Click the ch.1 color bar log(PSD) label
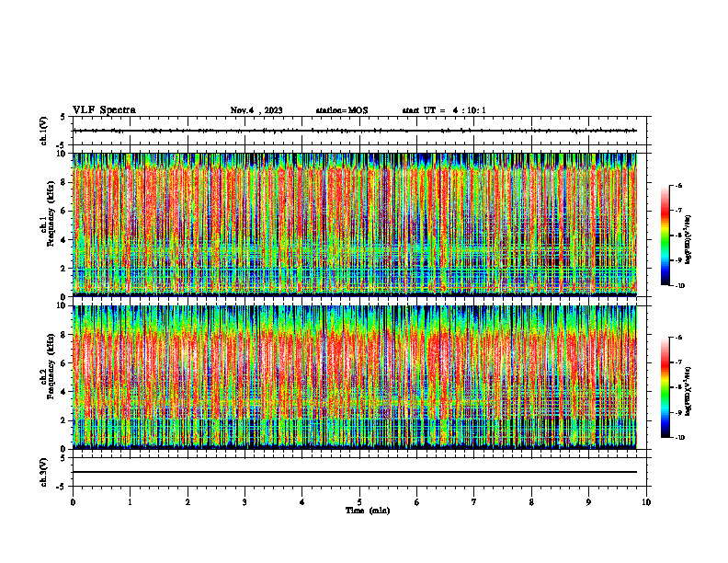728x563 pixels. tap(688, 239)
